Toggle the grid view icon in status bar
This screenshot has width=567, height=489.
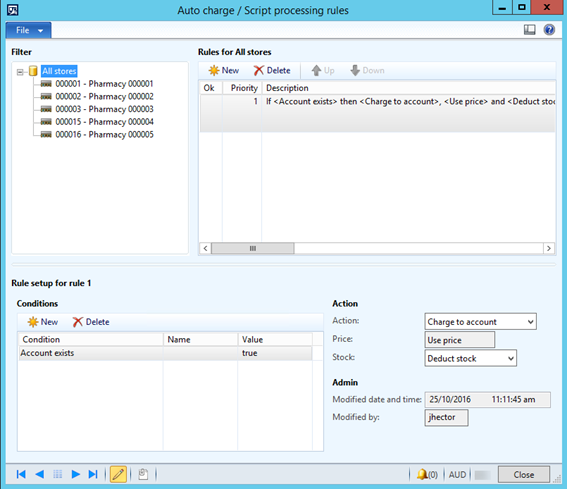coord(57,474)
